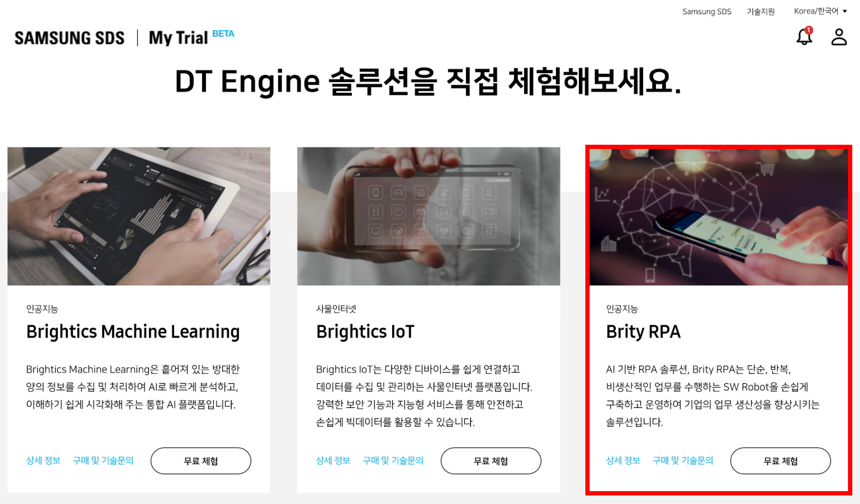Expand the Korea/한국어 language dropdown

[x=820, y=11]
